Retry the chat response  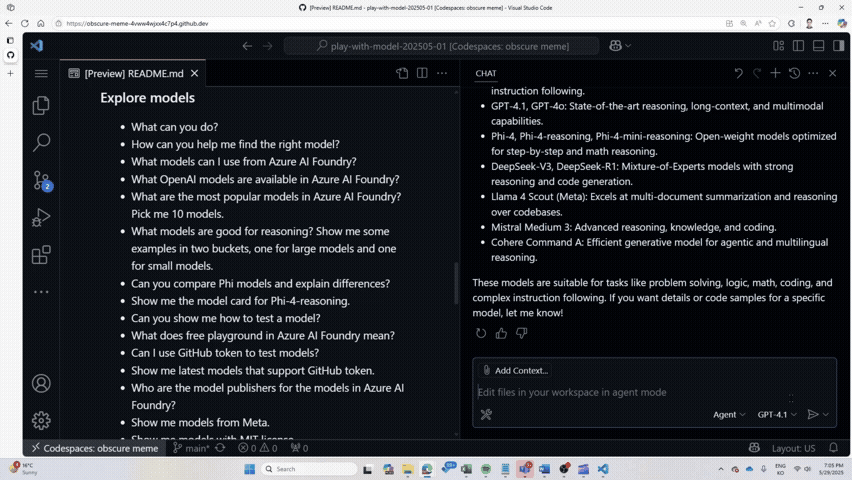[481, 333]
